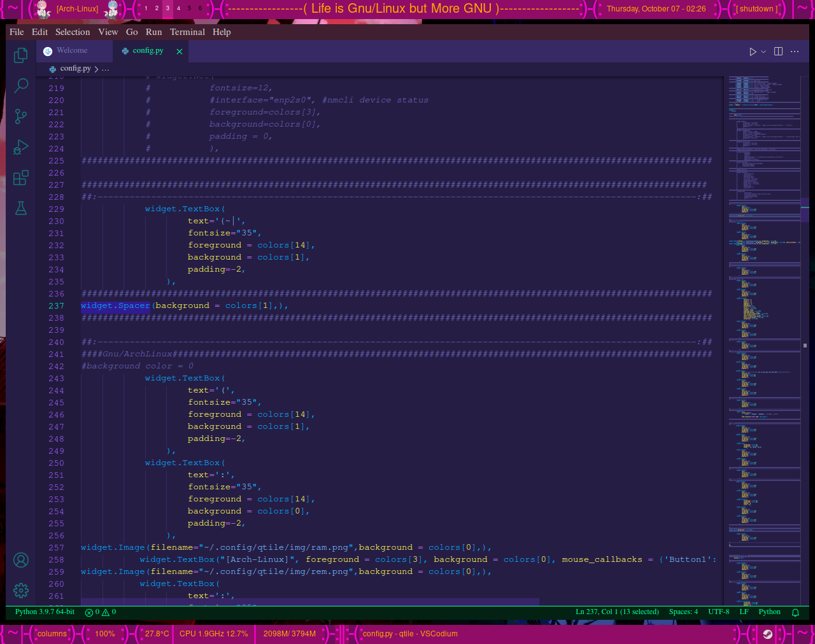The image size is (815, 644).
Task: Open the Explorer panel
Action: [x=20, y=55]
